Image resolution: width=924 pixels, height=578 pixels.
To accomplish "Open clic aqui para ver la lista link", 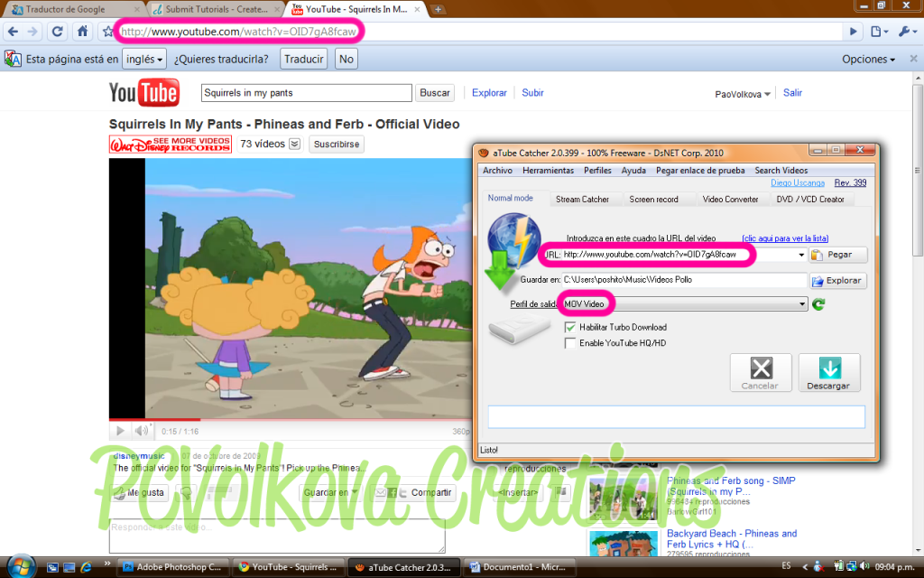I will tap(785, 238).
